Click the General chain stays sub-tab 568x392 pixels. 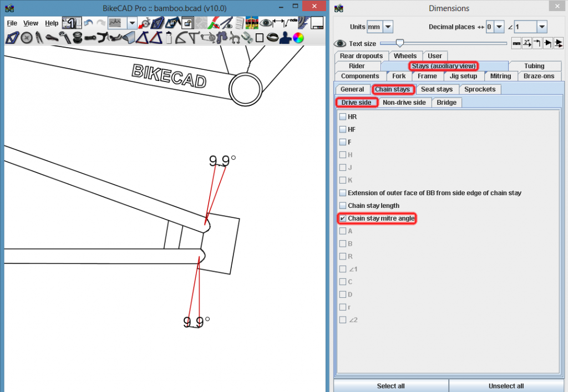pos(352,89)
